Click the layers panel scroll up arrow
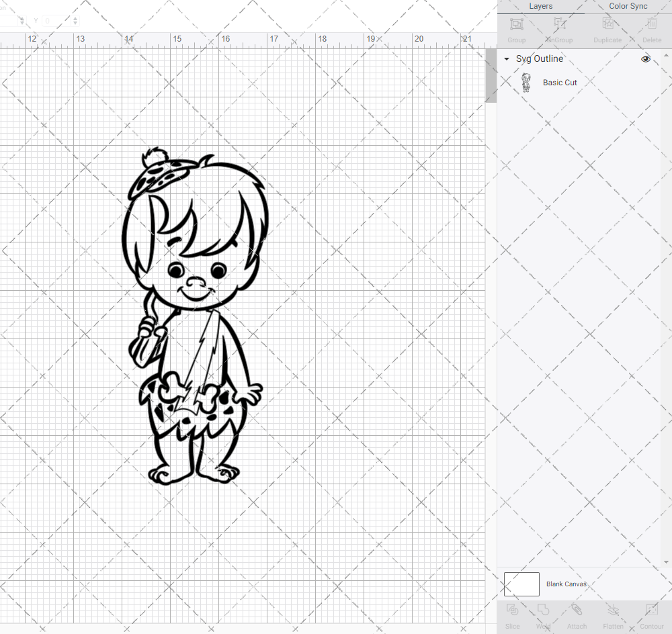 coord(666,56)
